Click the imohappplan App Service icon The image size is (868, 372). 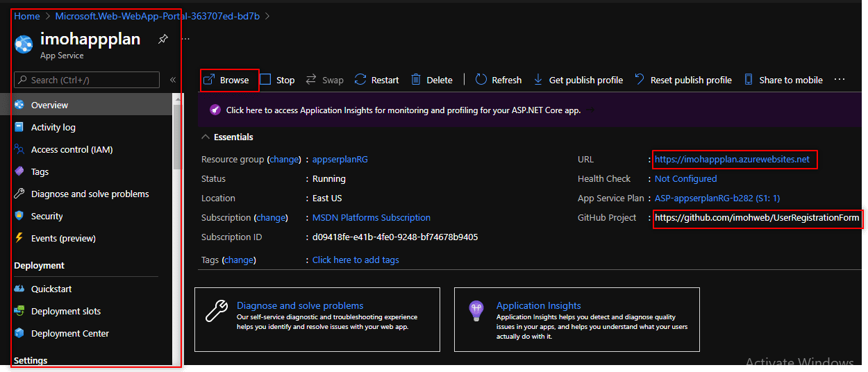pos(24,44)
